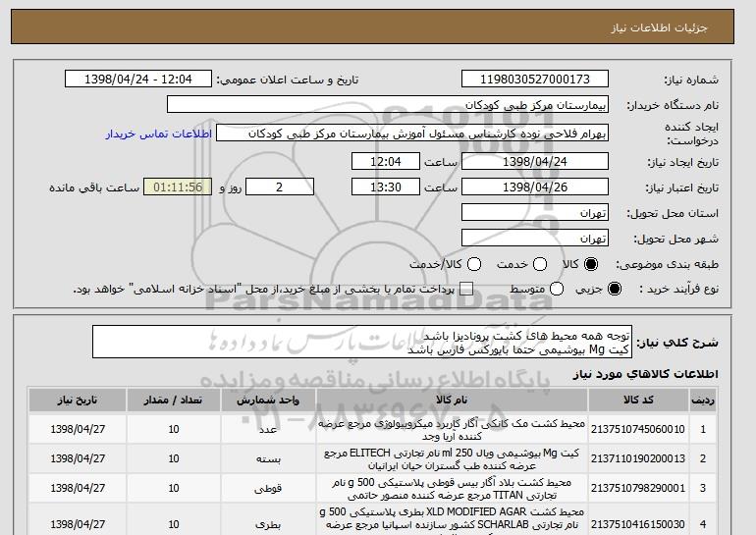Click the جزئیات اطلاعات نیاز page header
The image size is (756, 535).
pos(659,27)
